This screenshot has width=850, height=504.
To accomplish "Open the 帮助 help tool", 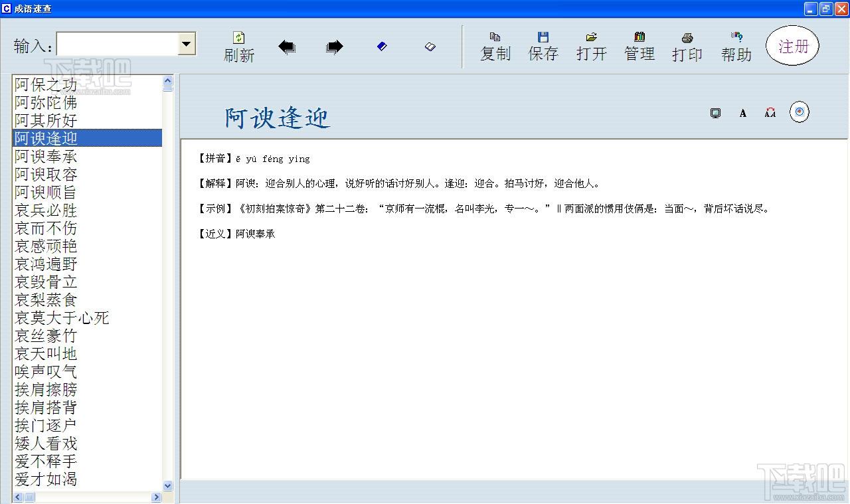I will pyautogui.click(x=736, y=46).
